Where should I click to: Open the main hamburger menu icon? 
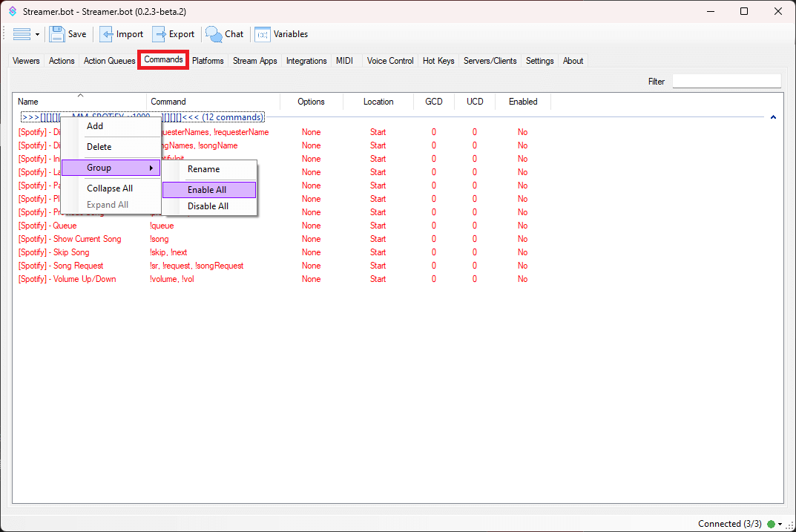[22, 34]
